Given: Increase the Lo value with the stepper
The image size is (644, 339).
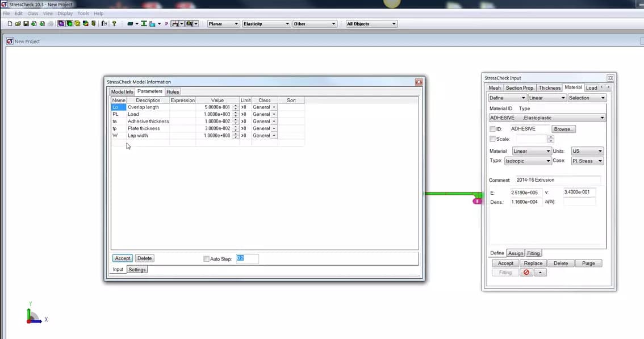Looking at the screenshot, I should tap(236, 105).
